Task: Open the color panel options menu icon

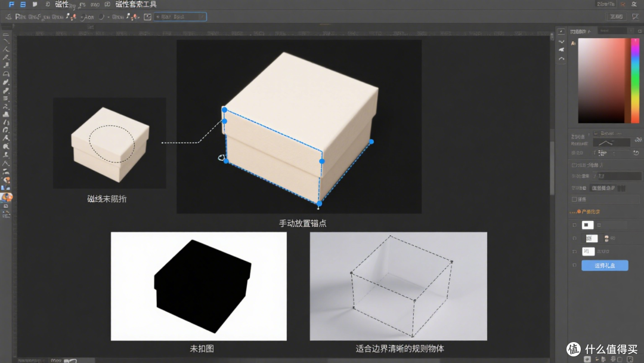Action: [640, 31]
